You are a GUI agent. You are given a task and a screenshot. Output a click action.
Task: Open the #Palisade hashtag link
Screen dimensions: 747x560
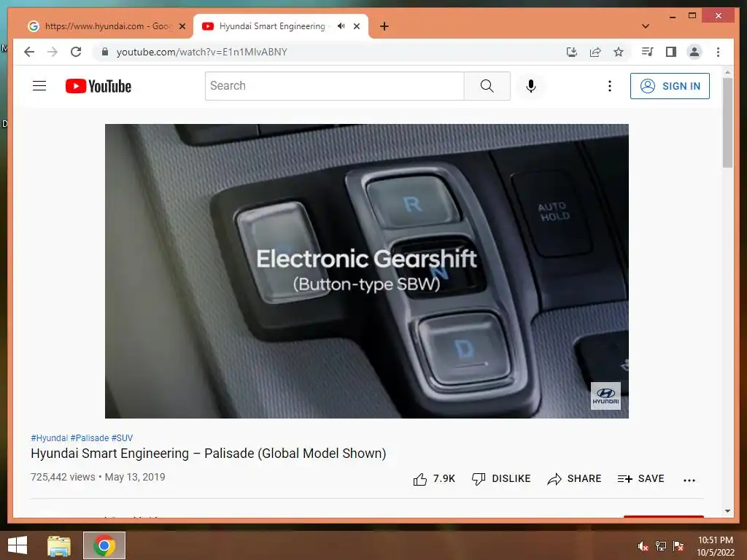point(90,438)
